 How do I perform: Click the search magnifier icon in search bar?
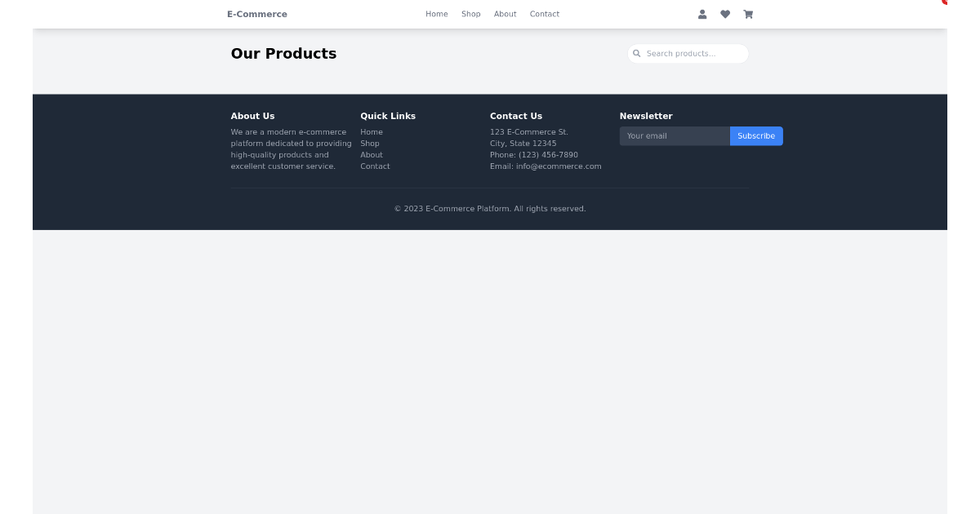pos(637,53)
